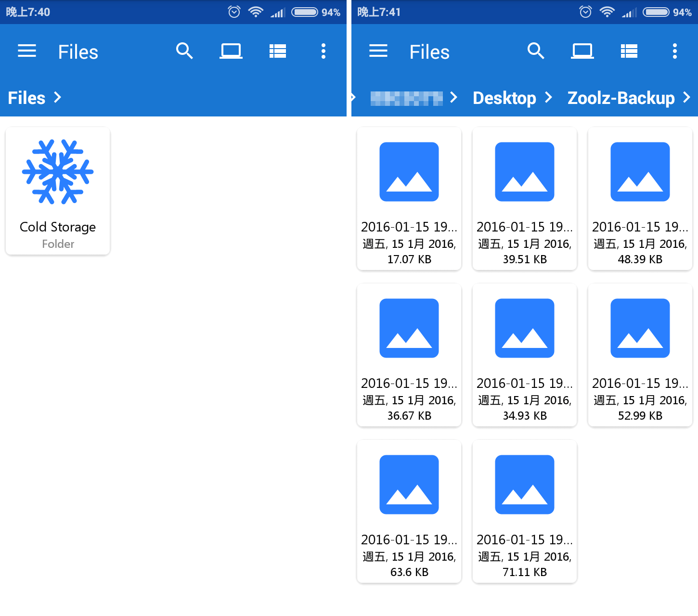Expand the Files breadcrumb chevron

pyautogui.click(x=57, y=98)
